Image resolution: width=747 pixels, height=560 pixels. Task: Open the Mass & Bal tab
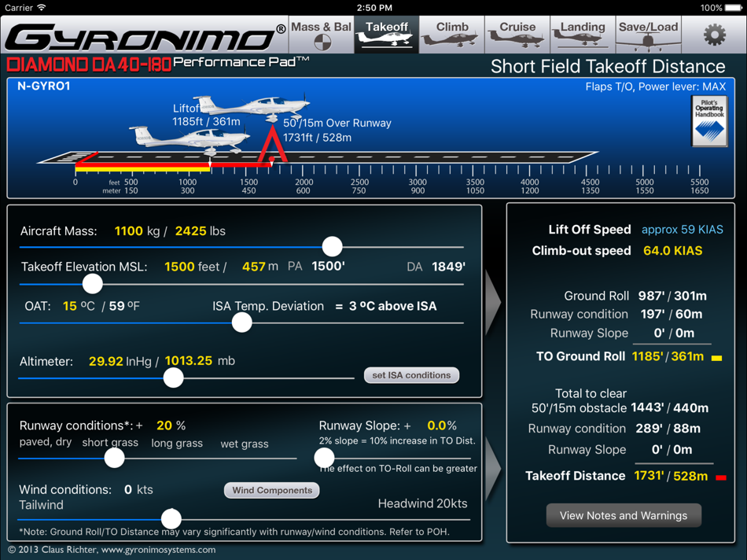(321, 35)
